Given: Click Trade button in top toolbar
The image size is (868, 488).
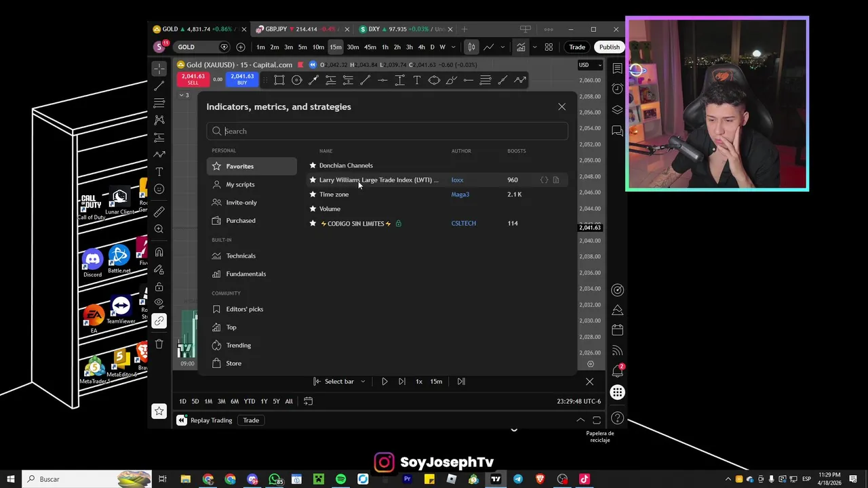Looking at the screenshot, I should [x=577, y=47].
